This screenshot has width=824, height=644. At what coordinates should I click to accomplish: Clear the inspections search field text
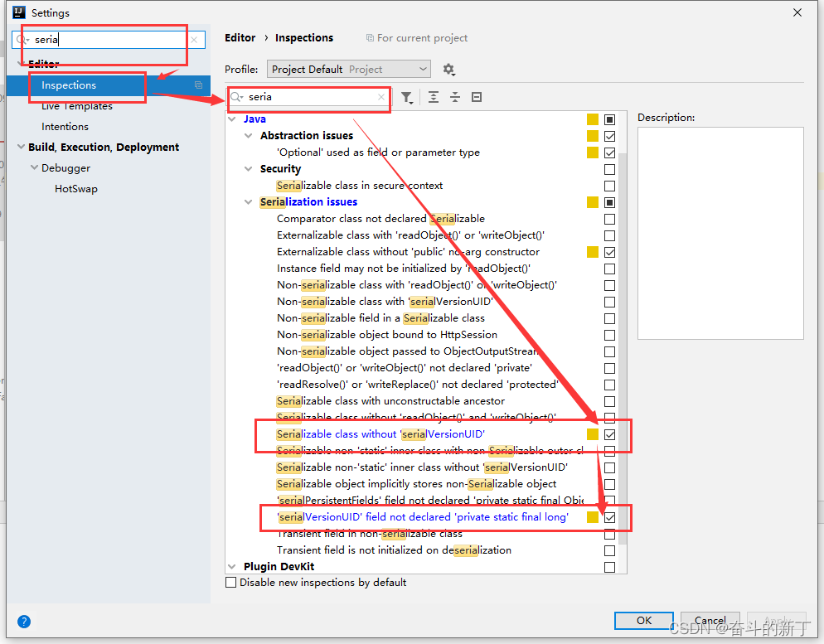tap(381, 98)
